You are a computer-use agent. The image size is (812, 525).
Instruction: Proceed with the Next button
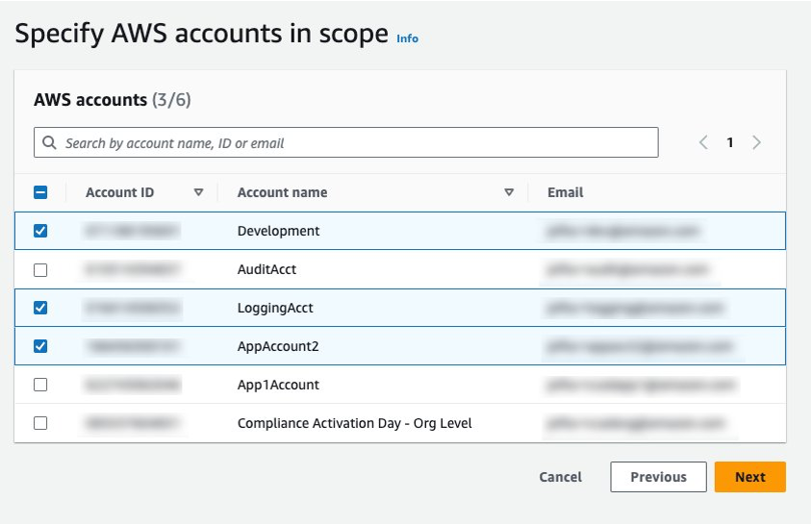(x=749, y=477)
